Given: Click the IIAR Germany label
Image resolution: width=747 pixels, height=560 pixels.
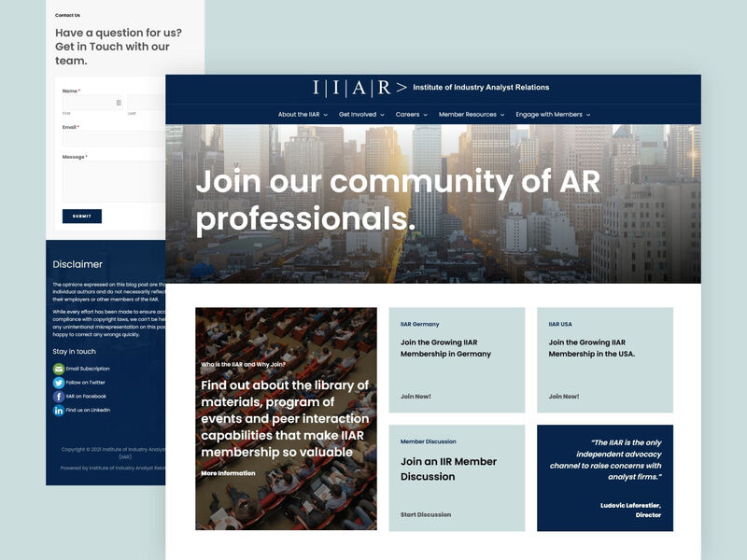Looking at the screenshot, I should 419,324.
